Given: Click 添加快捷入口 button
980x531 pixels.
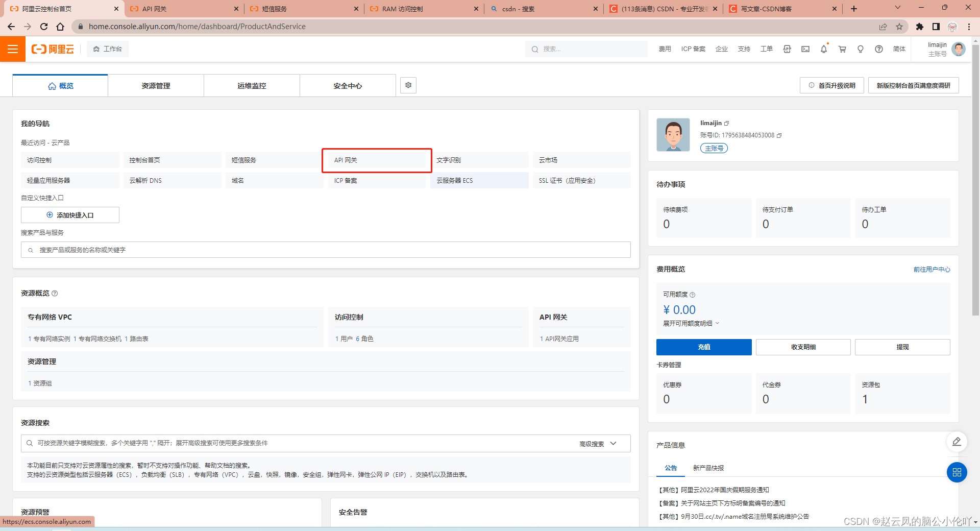Looking at the screenshot, I should click(x=70, y=215).
